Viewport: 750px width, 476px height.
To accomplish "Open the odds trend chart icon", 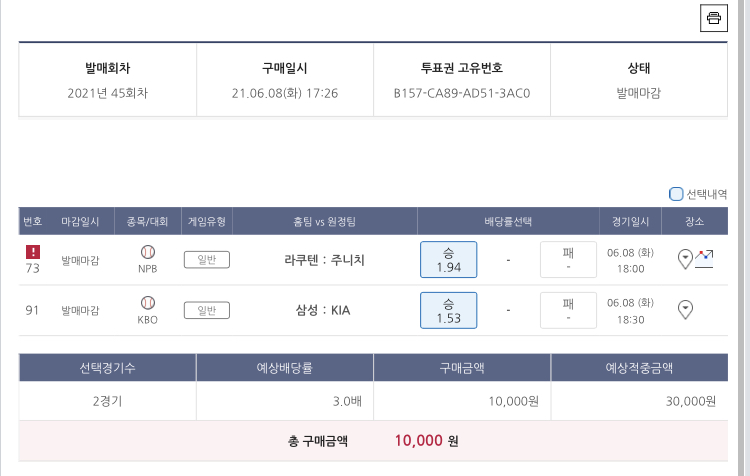I will [704, 257].
